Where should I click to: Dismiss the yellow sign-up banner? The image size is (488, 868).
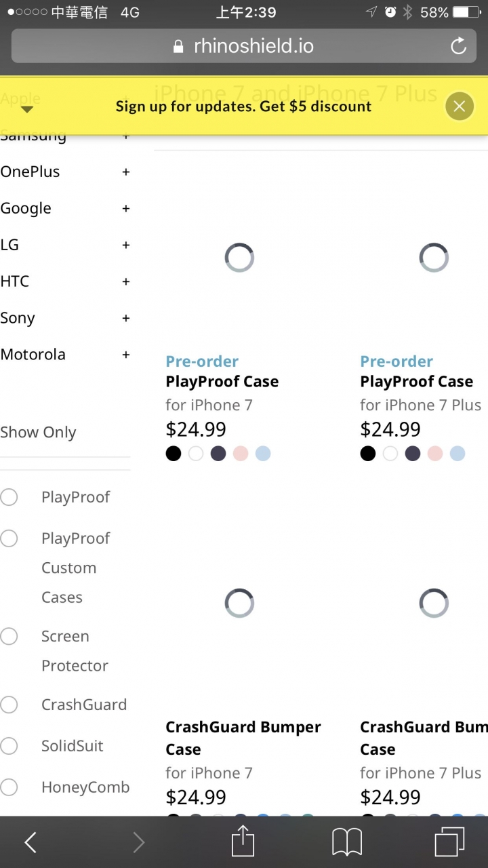click(x=460, y=106)
